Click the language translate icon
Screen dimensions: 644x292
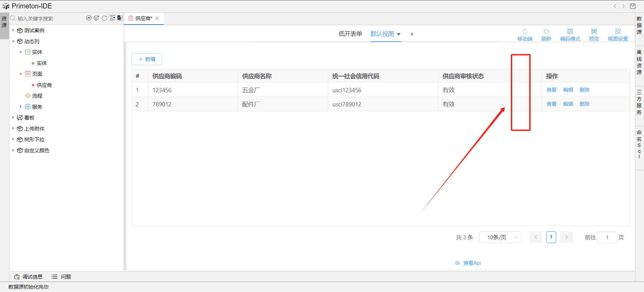[120, 18]
